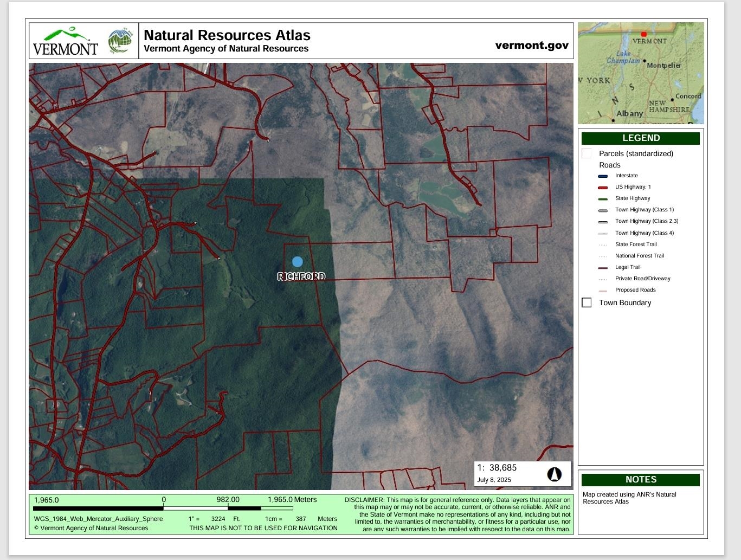Click the Vermont state logo
Image resolution: width=741 pixels, height=560 pixels.
click(65, 41)
